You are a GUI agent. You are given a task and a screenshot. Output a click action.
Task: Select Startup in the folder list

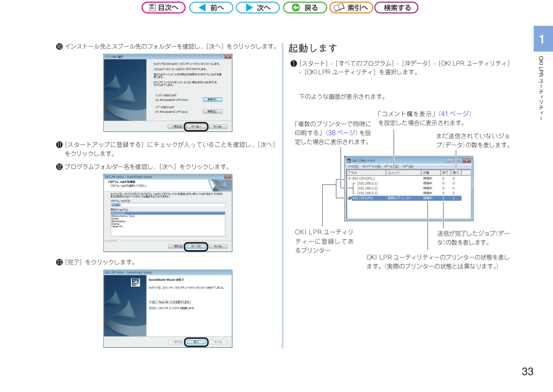click(x=115, y=224)
